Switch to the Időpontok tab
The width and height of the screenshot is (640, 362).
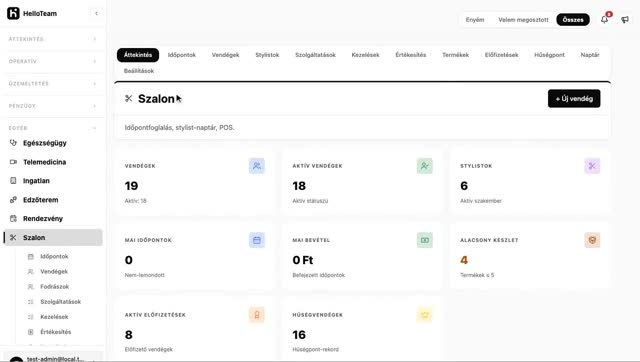(x=182, y=55)
